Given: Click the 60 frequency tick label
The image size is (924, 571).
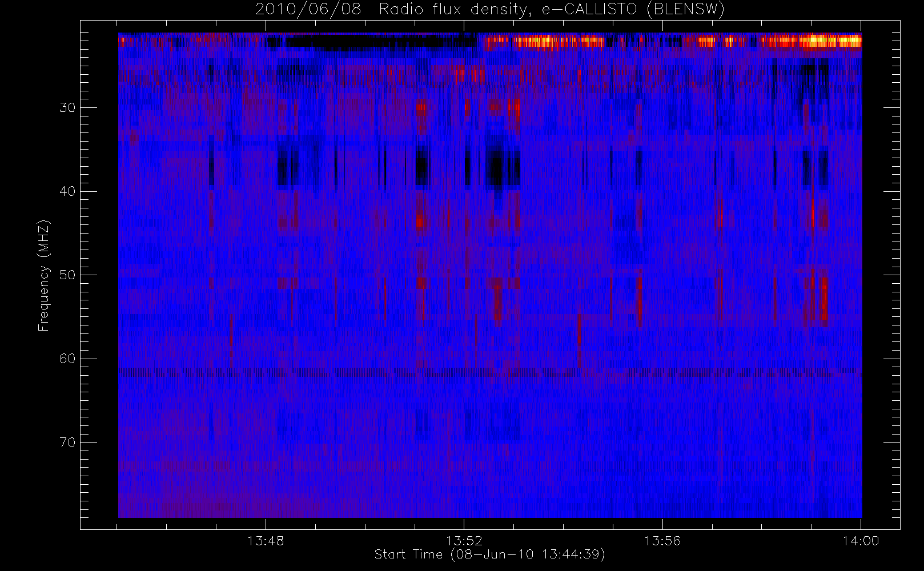Looking at the screenshot, I should (67, 359).
